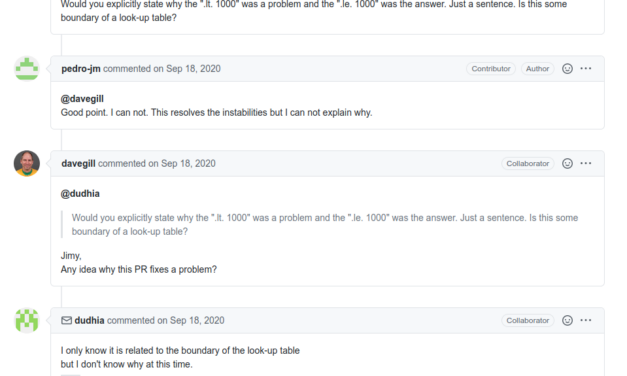Click the @dudhia mention
This screenshot has height=376, width=627.
(80, 194)
